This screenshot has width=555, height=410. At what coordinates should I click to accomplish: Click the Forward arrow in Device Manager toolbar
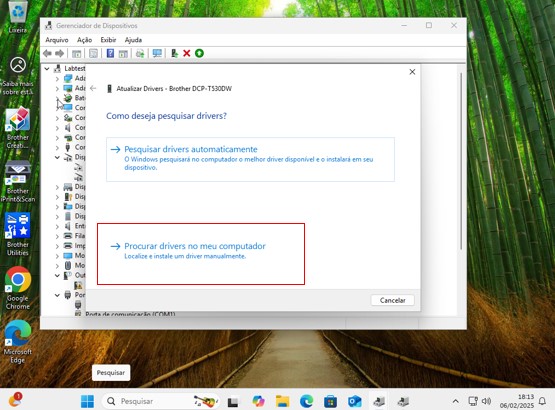point(59,53)
